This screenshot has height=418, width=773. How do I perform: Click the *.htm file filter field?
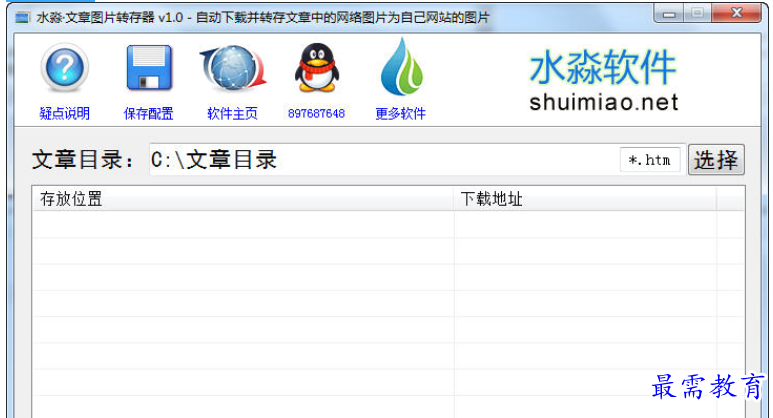click(x=650, y=160)
